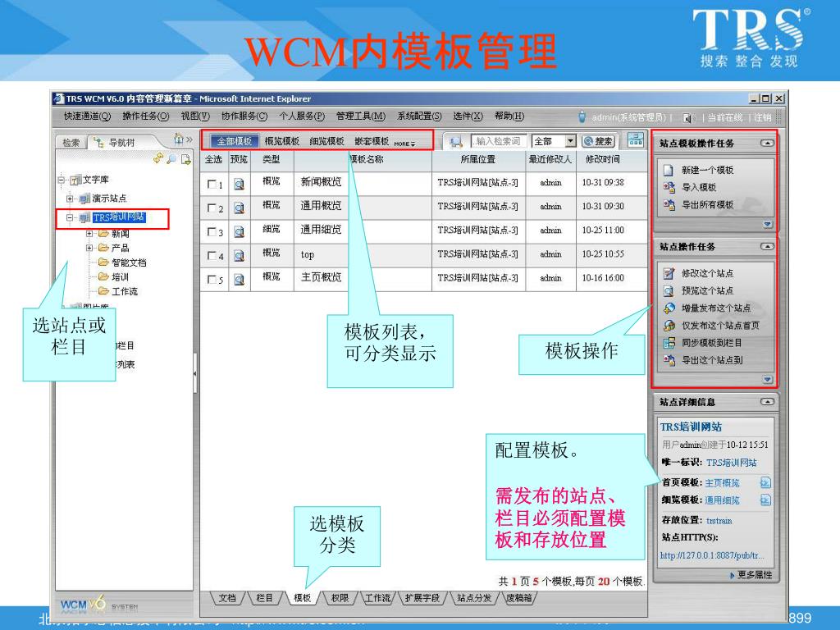Screen dimensions: 840x630
Task: Open the 管理工具 menu
Action: [x=361, y=116]
